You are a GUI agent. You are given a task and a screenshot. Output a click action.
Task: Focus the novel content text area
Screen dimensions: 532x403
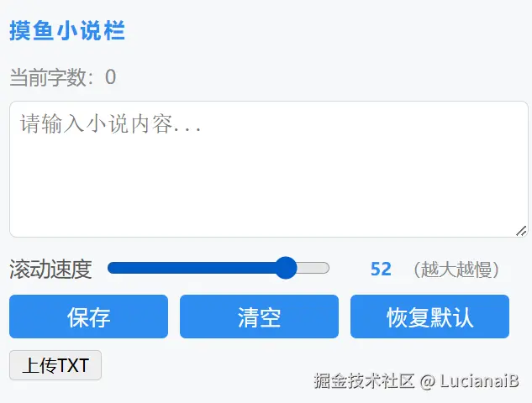pyautogui.click(x=269, y=169)
